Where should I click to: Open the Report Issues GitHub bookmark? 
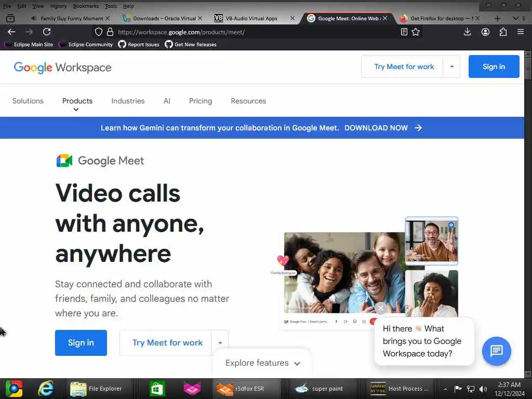click(139, 45)
